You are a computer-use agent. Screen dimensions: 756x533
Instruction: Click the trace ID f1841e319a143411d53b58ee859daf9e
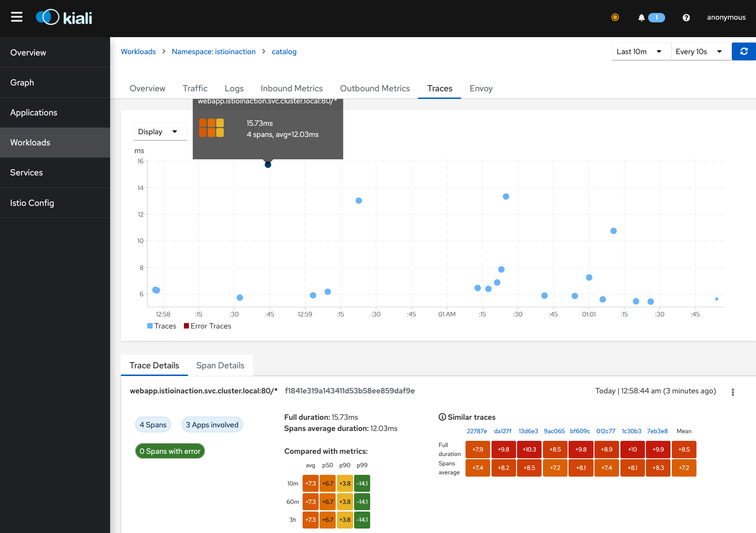(x=350, y=391)
